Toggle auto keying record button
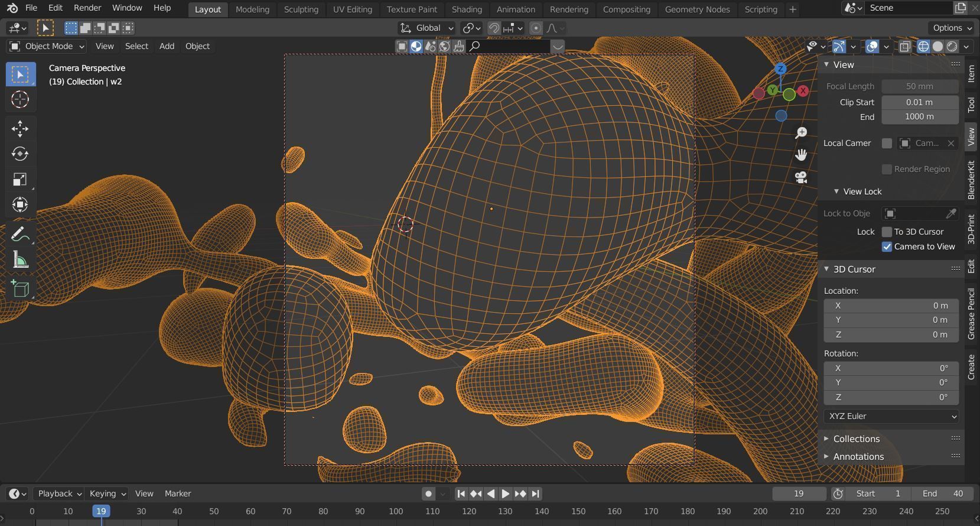980x526 pixels. pos(429,493)
